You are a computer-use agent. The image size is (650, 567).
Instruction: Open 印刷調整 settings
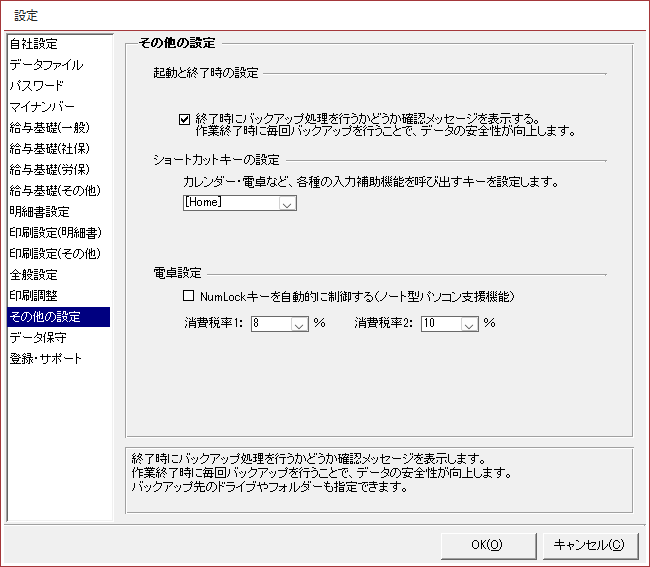34,296
